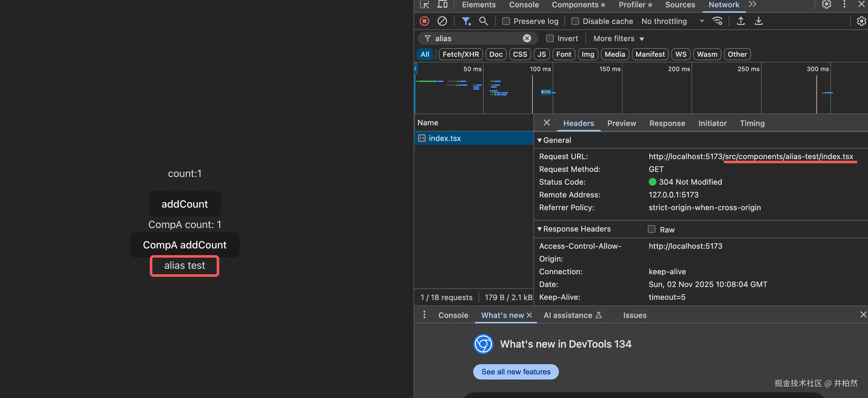Switch to the Response tab
The image size is (868, 398).
(667, 123)
